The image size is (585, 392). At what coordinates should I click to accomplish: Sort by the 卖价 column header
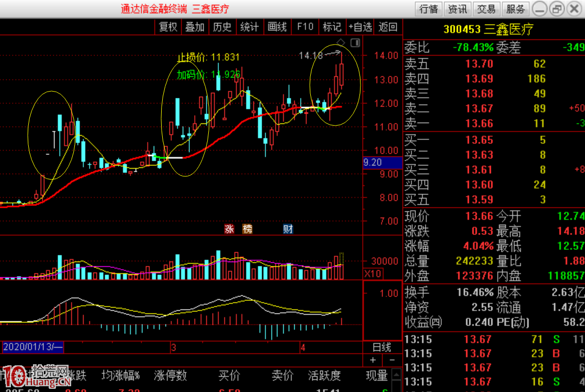(x=283, y=376)
